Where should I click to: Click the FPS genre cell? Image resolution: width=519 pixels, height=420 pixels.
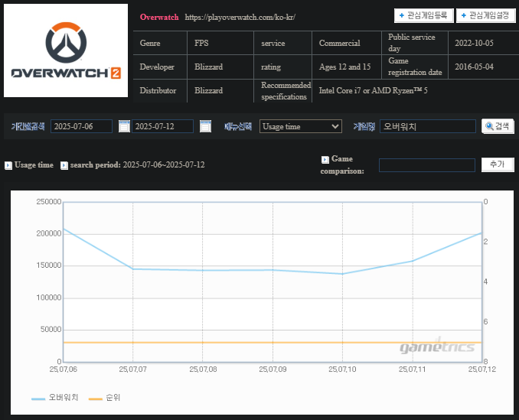pos(220,43)
